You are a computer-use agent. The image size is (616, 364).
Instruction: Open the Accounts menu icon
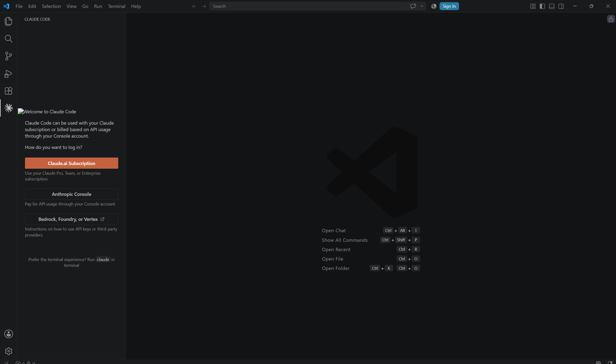[x=9, y=334]
